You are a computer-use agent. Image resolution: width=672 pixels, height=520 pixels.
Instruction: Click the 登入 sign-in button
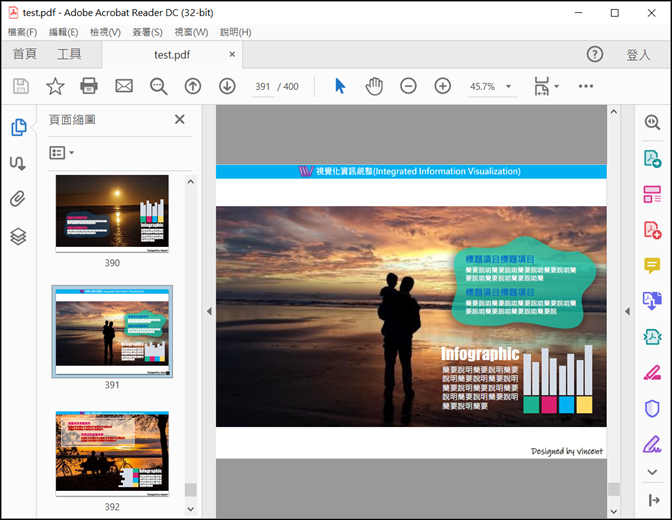coord(639,55)
